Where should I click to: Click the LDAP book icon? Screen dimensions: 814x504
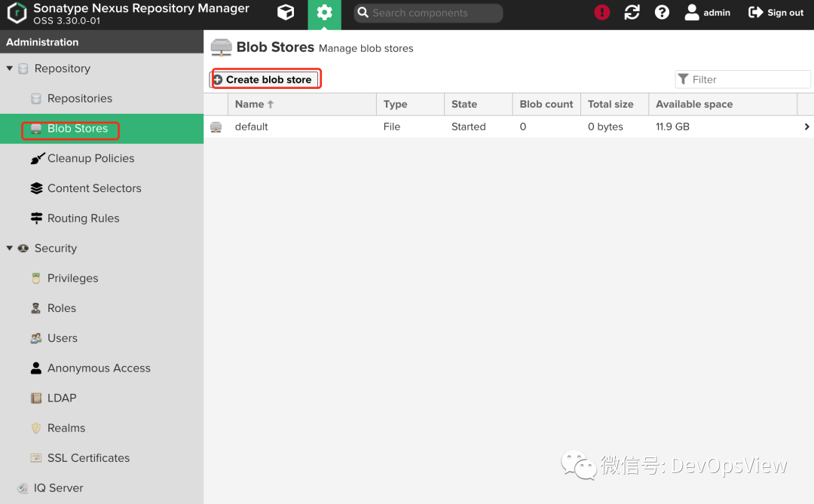tap(36, 398)
